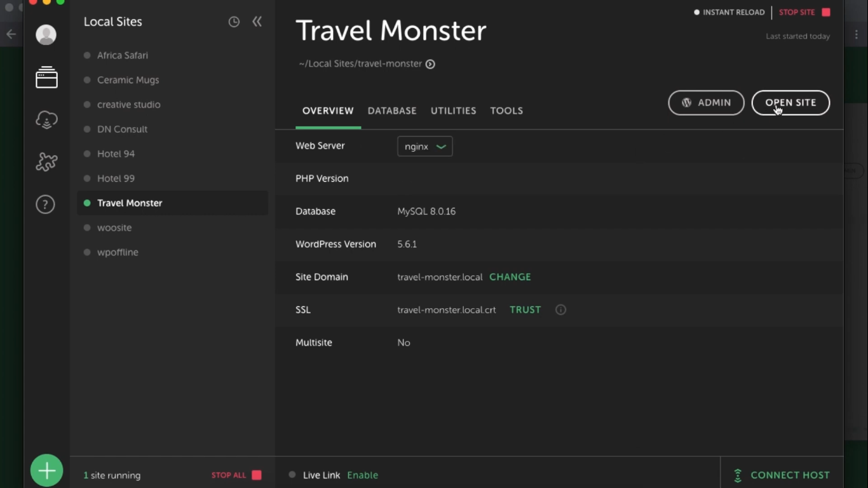Click the Stop All label
Screen dimensions: 868x488
tap(229, 475)
